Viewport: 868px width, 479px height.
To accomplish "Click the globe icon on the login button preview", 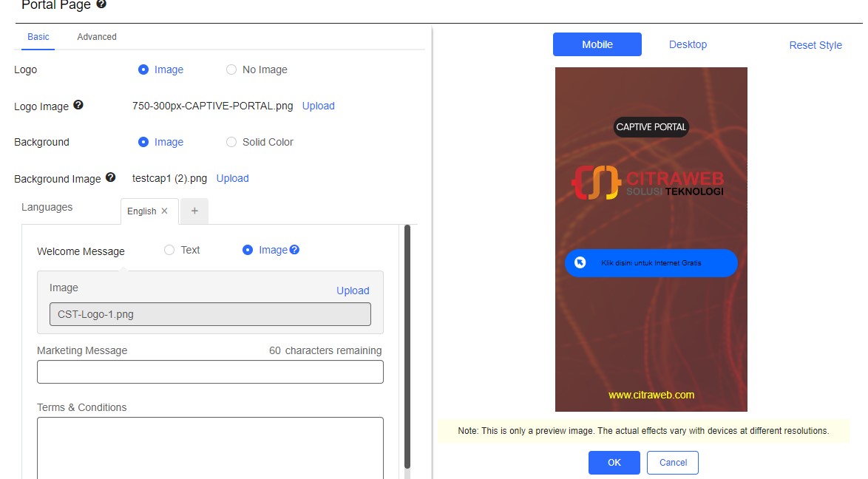I will pos(579,262).
